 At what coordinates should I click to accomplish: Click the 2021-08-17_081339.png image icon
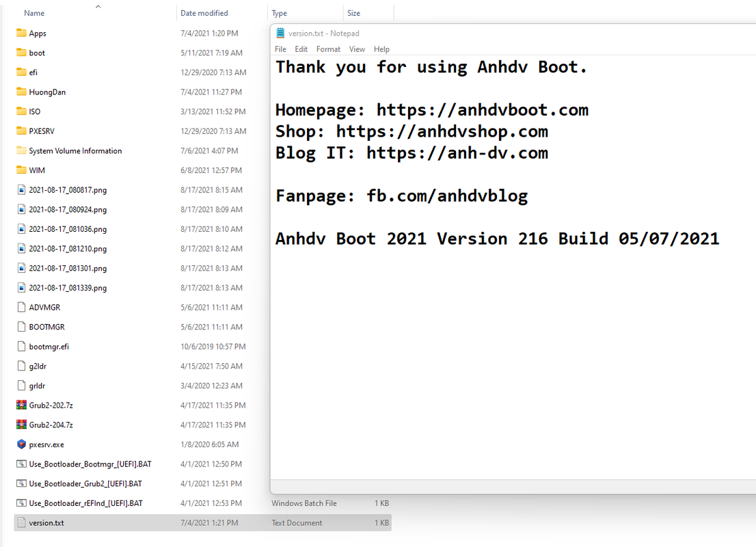click(21, 287)
